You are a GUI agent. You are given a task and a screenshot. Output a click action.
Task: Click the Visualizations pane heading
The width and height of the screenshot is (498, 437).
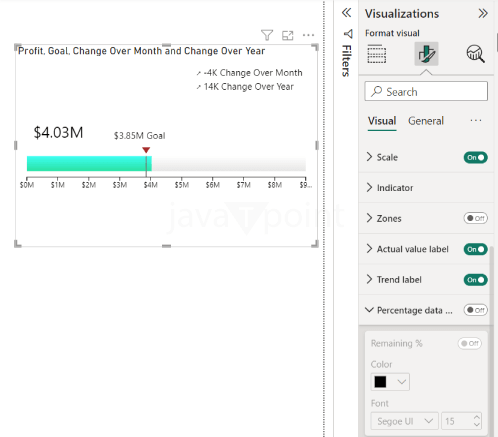402,14
